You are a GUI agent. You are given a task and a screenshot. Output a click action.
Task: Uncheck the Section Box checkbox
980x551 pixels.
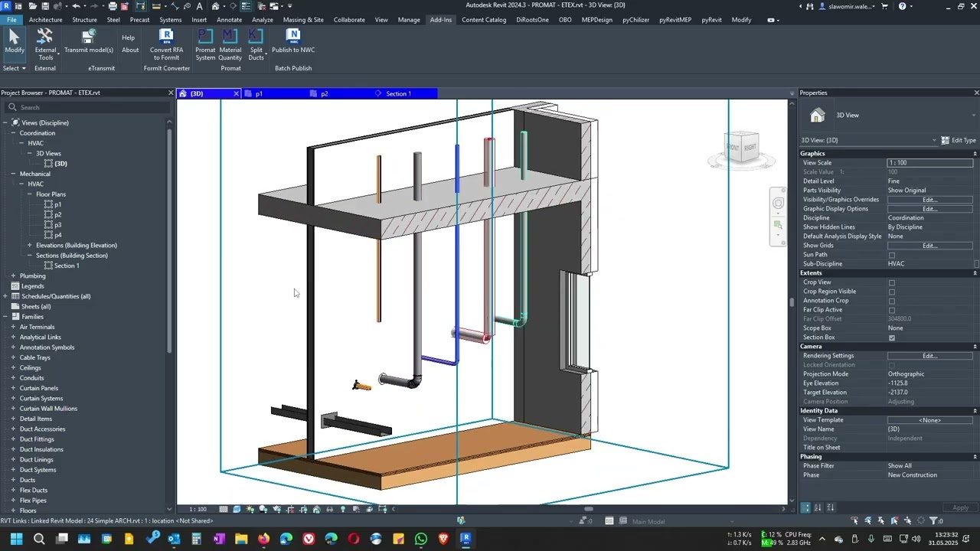[x=892, y=337]
